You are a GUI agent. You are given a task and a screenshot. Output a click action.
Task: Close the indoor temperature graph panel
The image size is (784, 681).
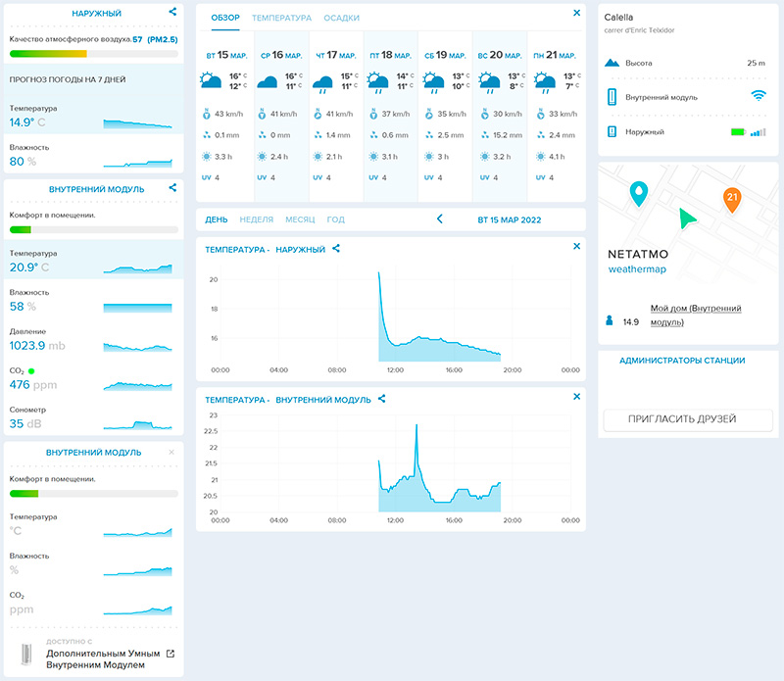point(576,397)
